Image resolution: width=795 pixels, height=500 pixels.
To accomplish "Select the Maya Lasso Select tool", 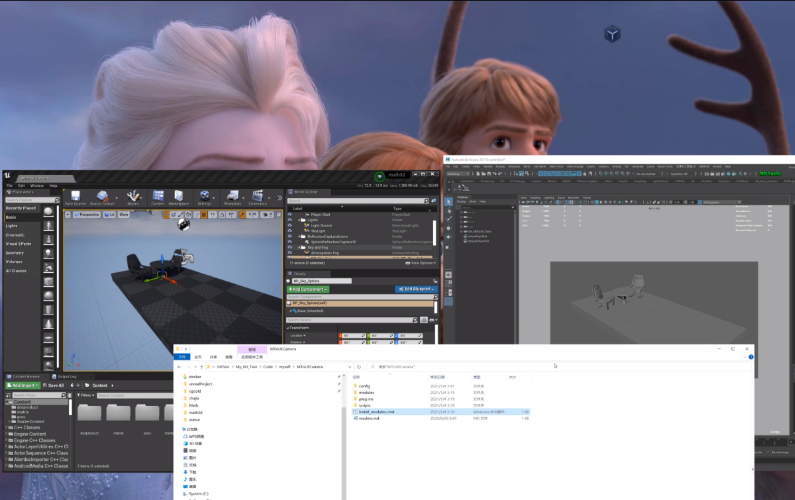I will 449,211.
